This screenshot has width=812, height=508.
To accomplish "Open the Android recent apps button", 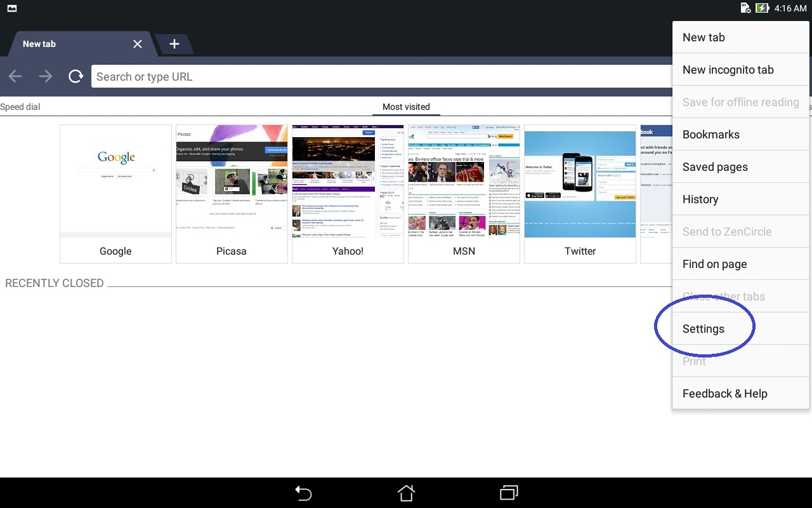I will 509,493.
